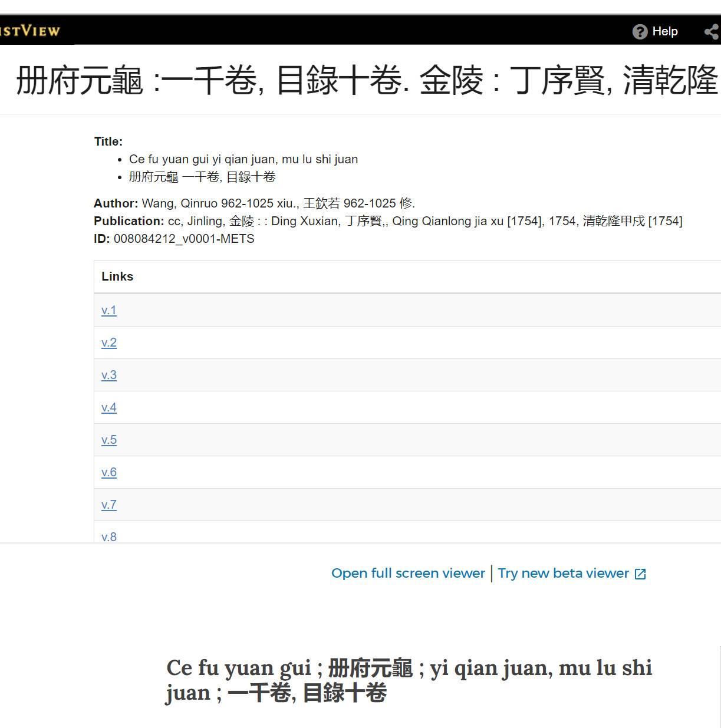
Task: Open volume v.1 from the Links table
Action: (x=108, y=309)
